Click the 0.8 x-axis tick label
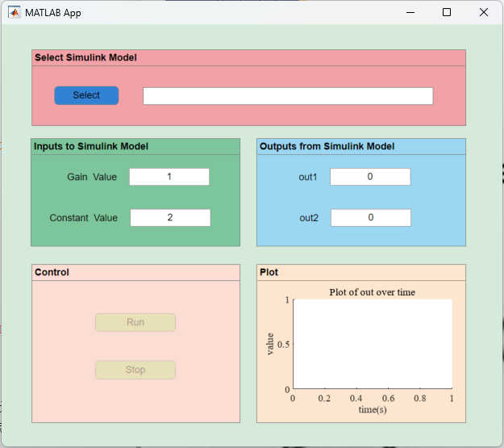504x448 pixels. click(x=420, y=399)
